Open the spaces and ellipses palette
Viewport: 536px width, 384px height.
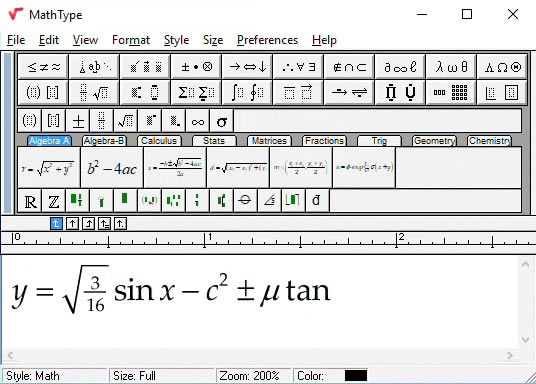point(94,66)
